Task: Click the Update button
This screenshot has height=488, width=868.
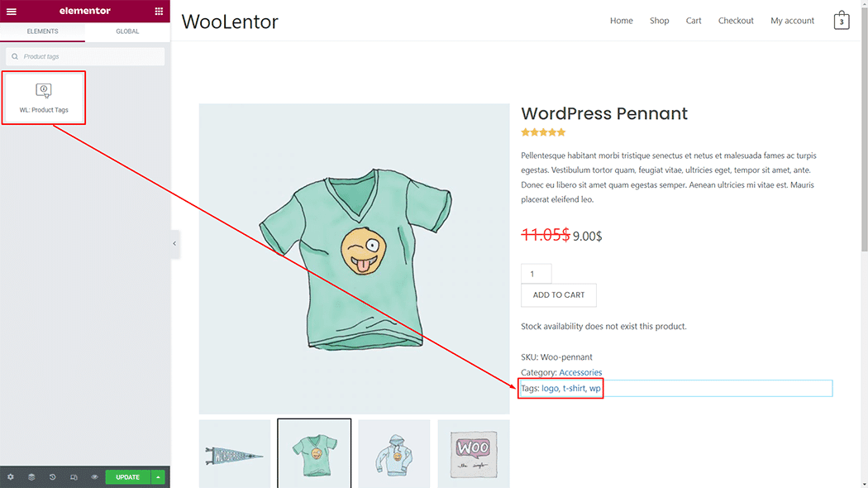Action: pos(127,477)
